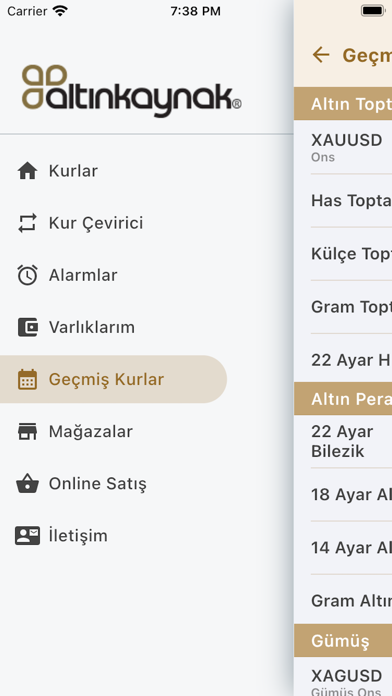Tap the Altın Toptan section header

[x=343, y=104]
